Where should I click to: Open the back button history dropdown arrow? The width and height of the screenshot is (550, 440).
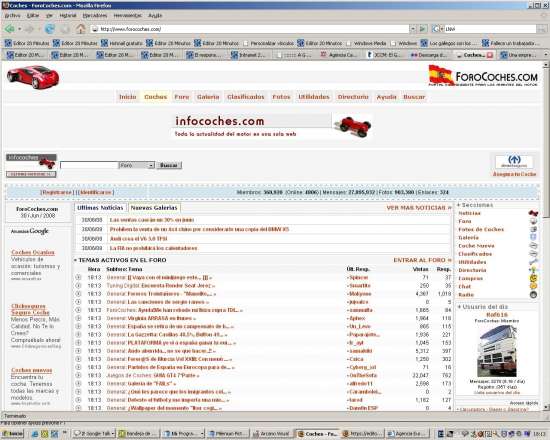(x=20, y=29)
